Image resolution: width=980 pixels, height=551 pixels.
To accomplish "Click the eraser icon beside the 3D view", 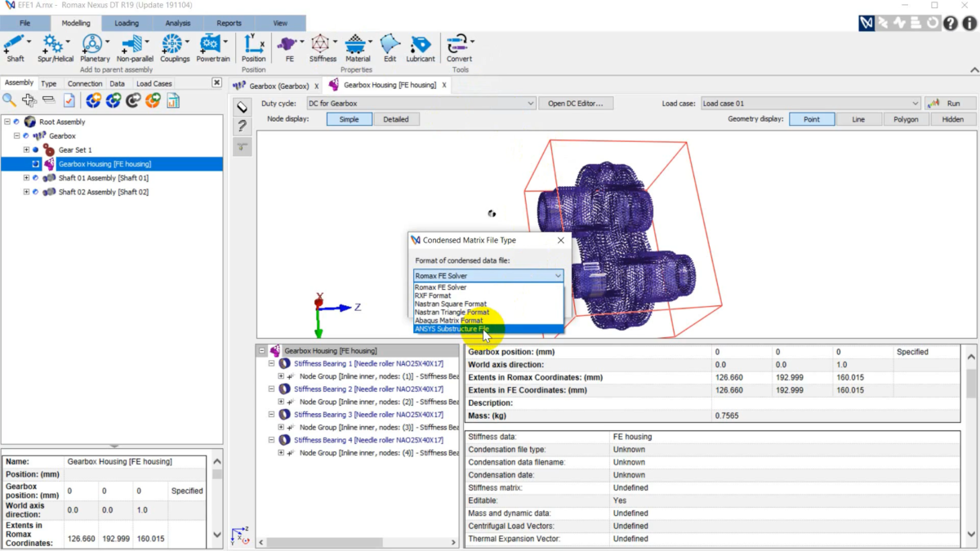I will 243,107.
